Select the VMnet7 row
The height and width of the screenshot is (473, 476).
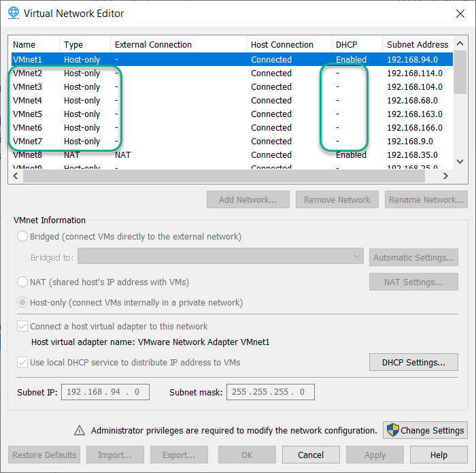coord(233,142)
